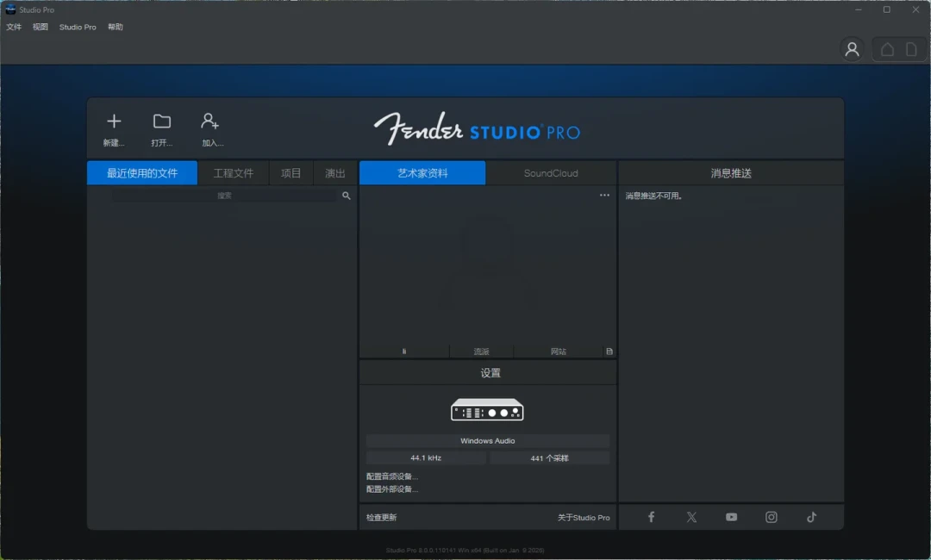Viewport: 931px width, 560px height.
Task: Click the 消息推送不可用 message text
Action: 653,196
